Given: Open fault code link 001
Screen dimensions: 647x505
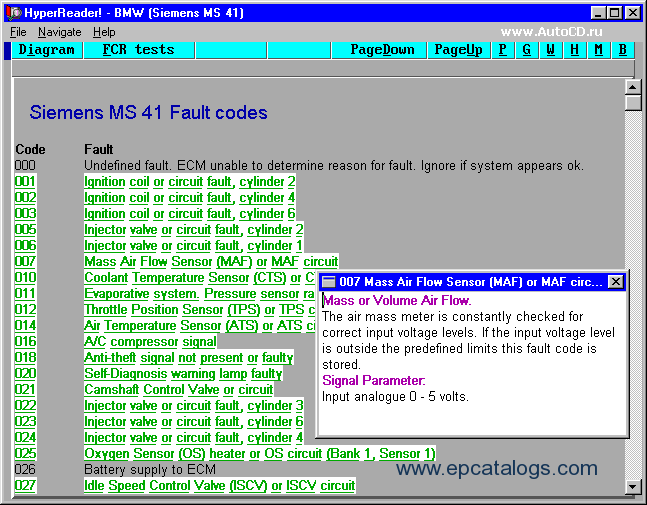Looking at the screenshot, I should pos(25,182).
